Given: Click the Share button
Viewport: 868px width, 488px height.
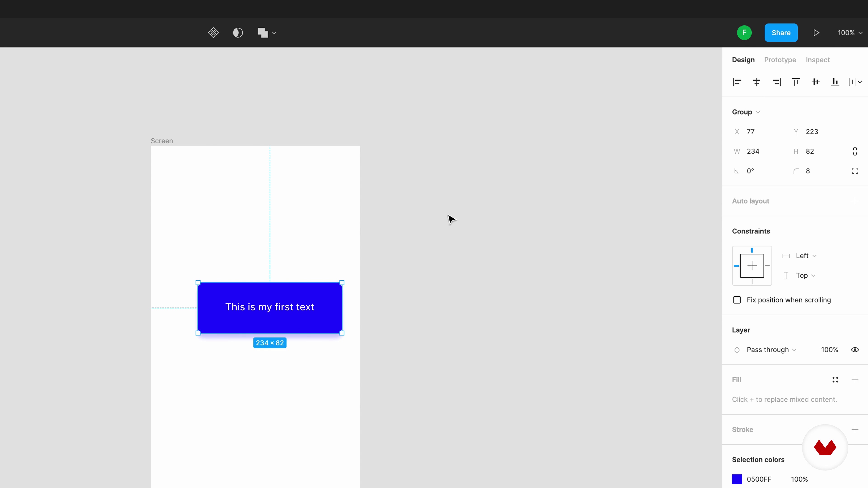Looking at the screenshot, I should pos(781,33).
